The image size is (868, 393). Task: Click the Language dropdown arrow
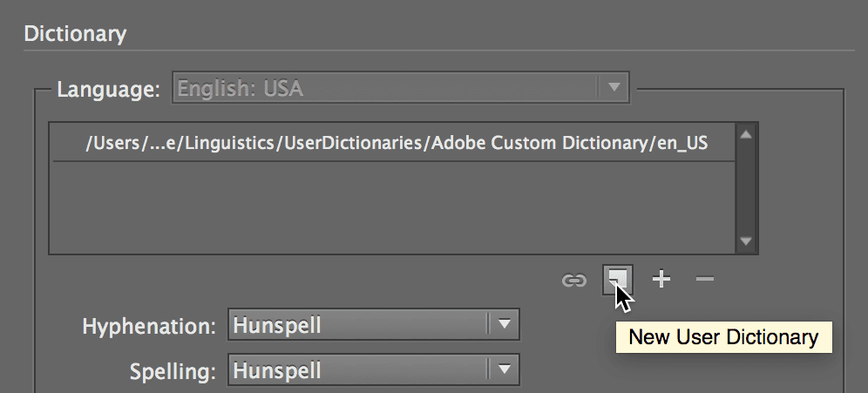[614, 87]
